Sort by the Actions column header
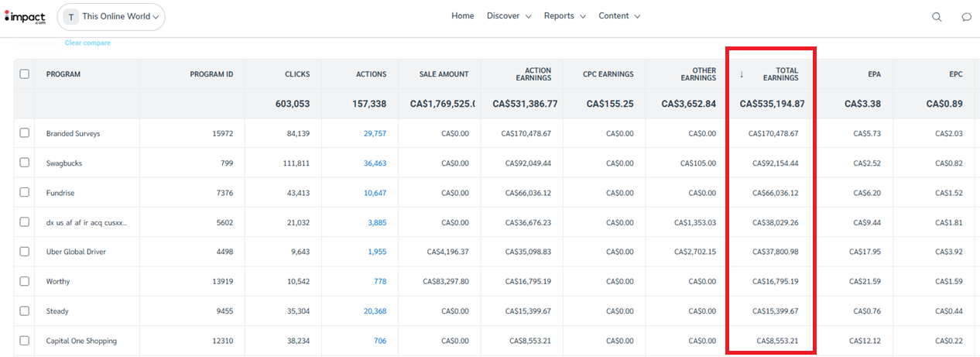The image size is (980, 357). tap(372, 74)
